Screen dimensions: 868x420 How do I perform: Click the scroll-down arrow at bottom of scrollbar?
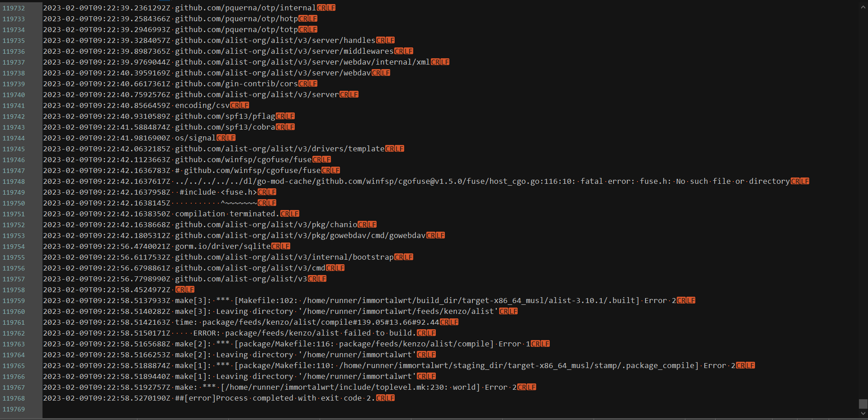(863, 413)
